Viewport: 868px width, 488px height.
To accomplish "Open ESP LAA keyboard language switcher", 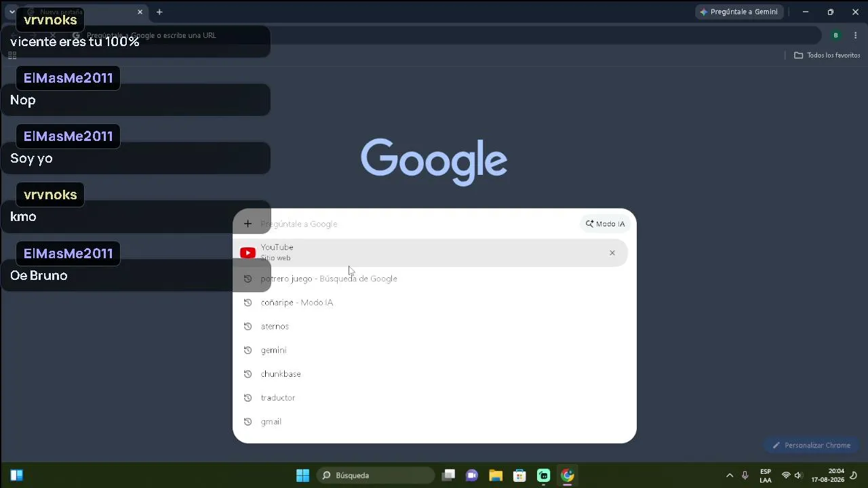I will point(766,475).
